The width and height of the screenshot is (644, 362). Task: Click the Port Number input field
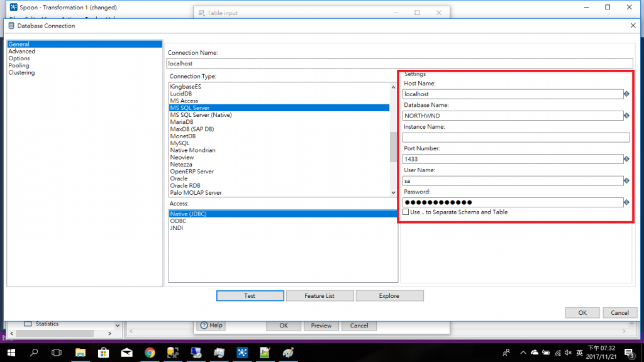click(513, 159)
